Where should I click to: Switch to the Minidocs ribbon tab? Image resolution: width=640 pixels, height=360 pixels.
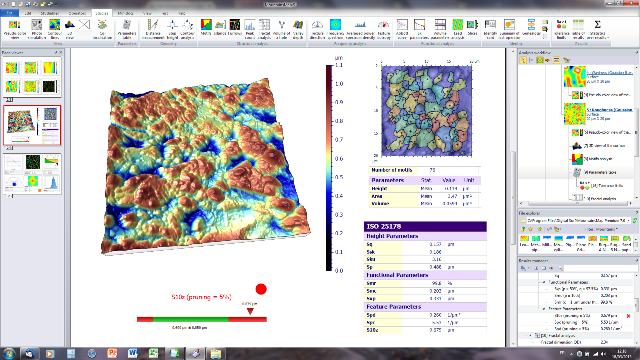tap(125, 13)
